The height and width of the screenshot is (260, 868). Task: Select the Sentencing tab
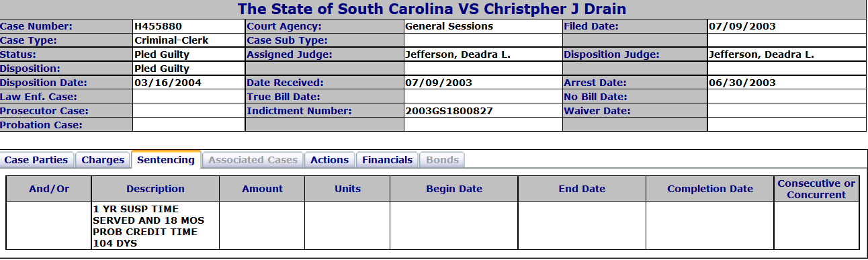(166, 160)
